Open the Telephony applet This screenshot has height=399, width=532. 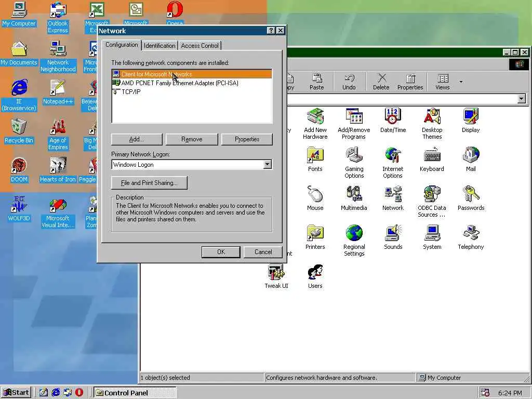click(471, 237)
